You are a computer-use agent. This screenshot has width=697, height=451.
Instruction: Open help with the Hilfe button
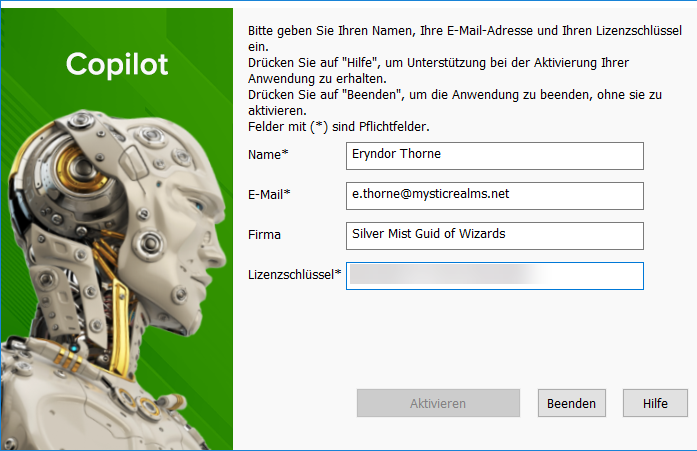click(655, 403)
